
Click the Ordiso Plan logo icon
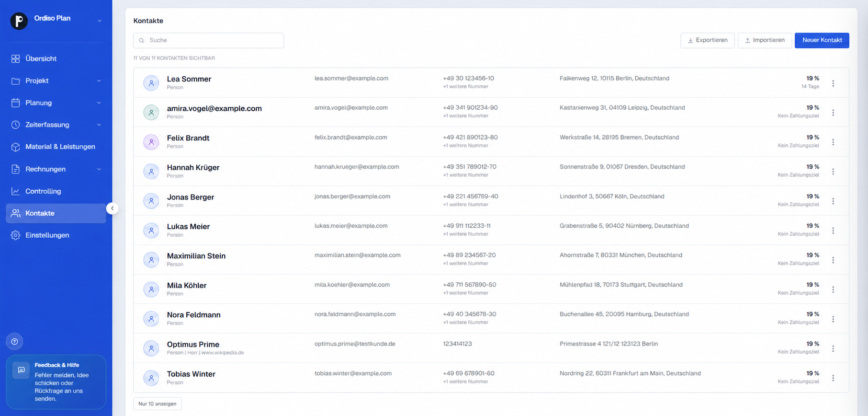click(19, 21)
